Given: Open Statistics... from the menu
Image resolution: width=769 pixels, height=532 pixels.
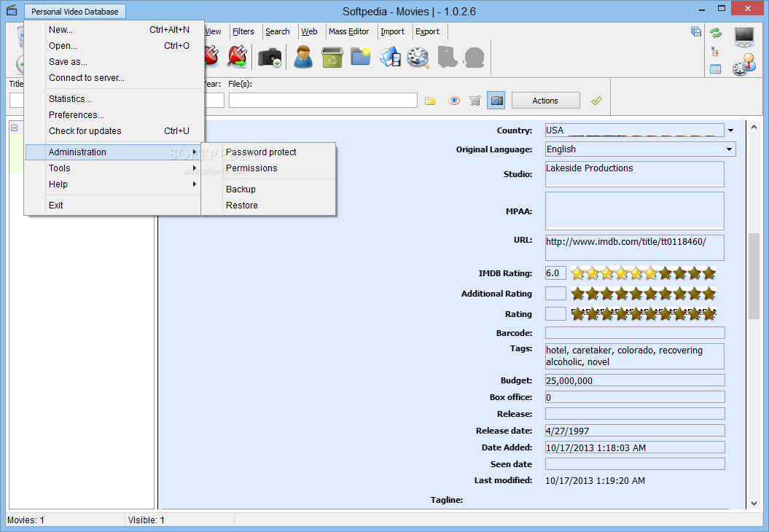Looking at the screenshot, I should point(114,99).
